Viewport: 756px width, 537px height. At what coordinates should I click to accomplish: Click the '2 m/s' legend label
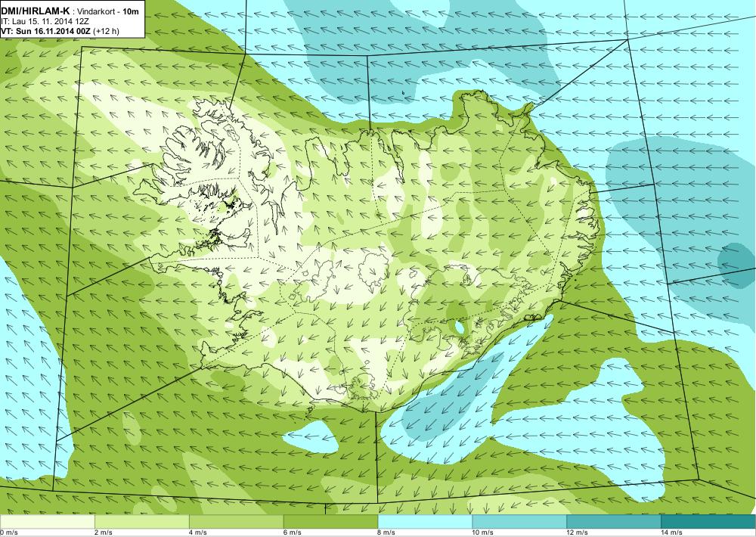(x=103, y=532)
